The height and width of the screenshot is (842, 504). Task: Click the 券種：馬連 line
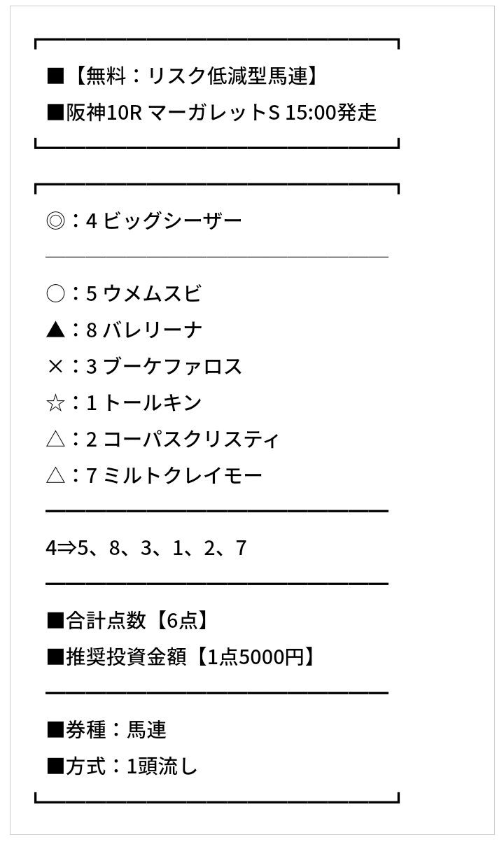point(106,730)
